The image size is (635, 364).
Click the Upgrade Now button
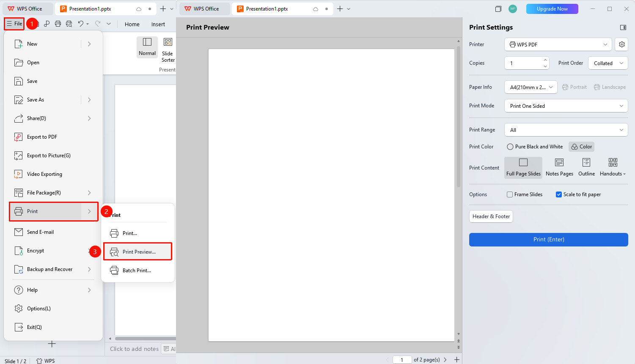coord(552,9)
